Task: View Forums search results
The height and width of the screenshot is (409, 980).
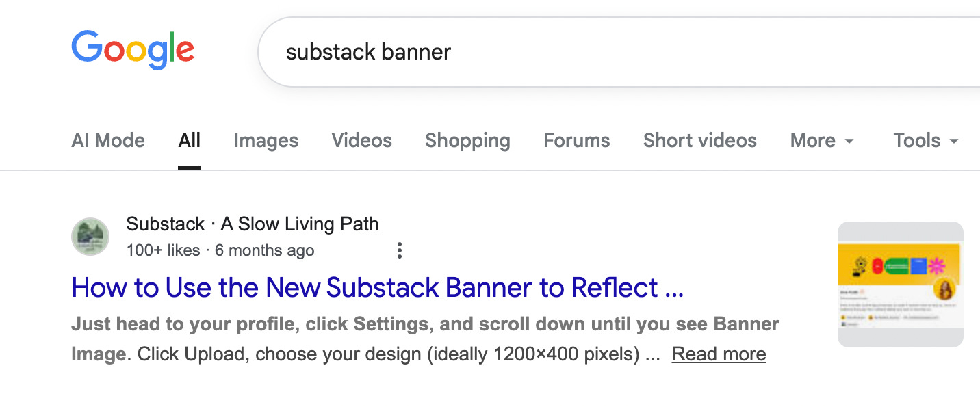Action: tap(576, 140)
